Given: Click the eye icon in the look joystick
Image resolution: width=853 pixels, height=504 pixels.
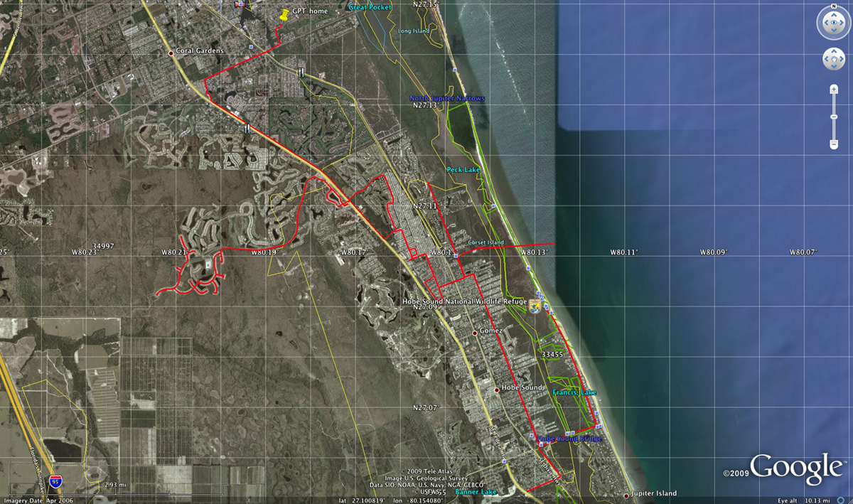Looking at the screenshot, I should tap(834, 24).
